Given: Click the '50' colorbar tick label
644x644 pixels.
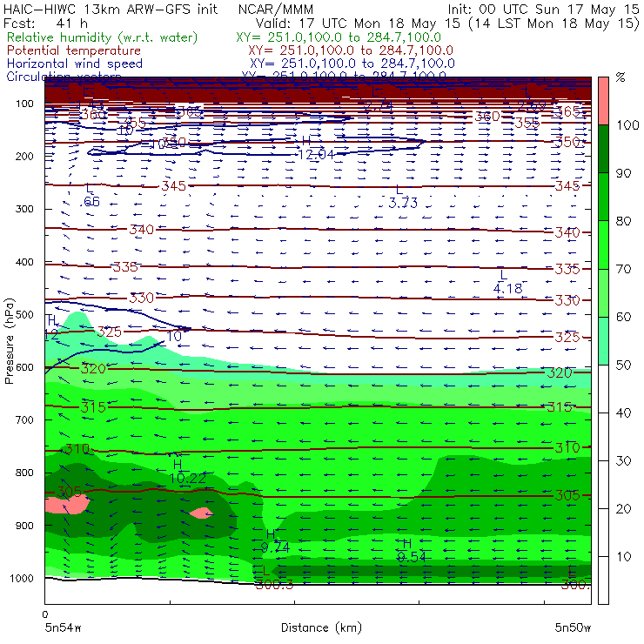Looking at the screenshot, I should [623, 366].
